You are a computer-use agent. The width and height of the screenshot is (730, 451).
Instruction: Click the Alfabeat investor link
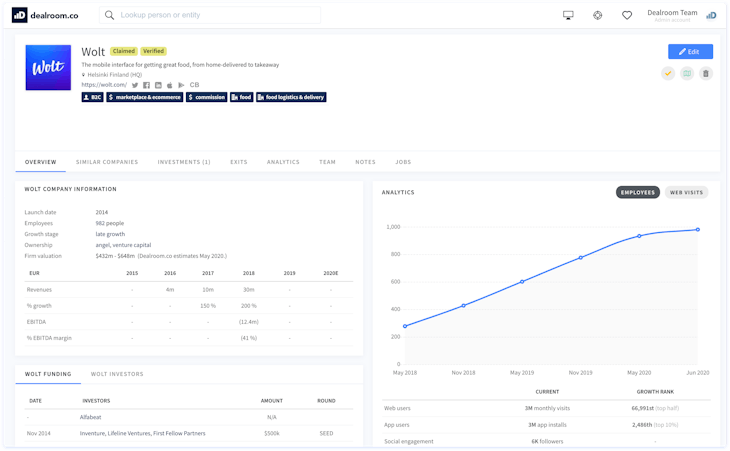tap(90, 417)
